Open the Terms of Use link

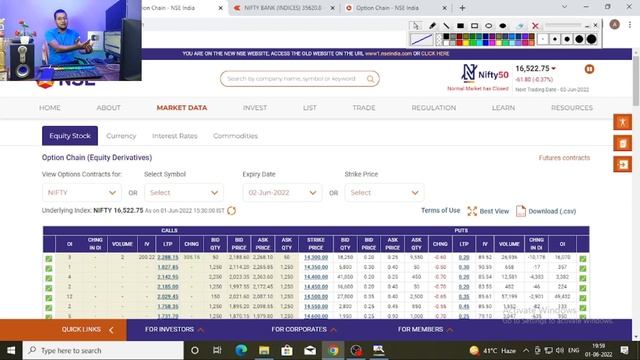pos(440,211)
